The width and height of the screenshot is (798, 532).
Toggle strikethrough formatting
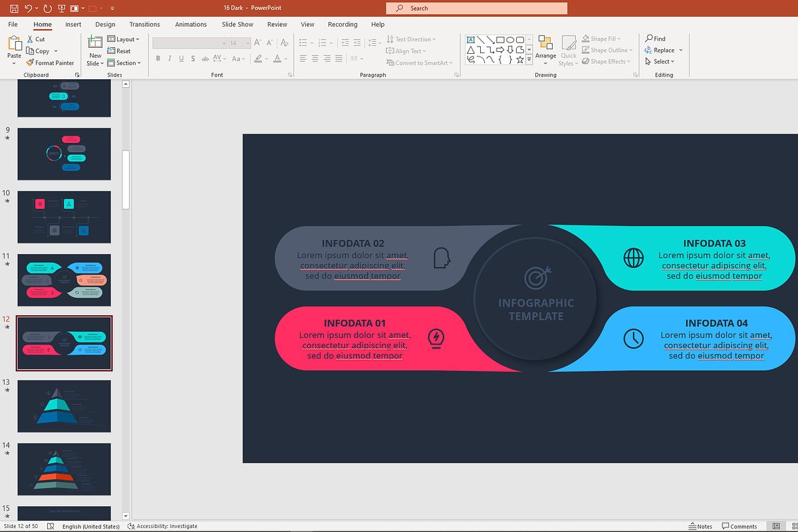205,59
